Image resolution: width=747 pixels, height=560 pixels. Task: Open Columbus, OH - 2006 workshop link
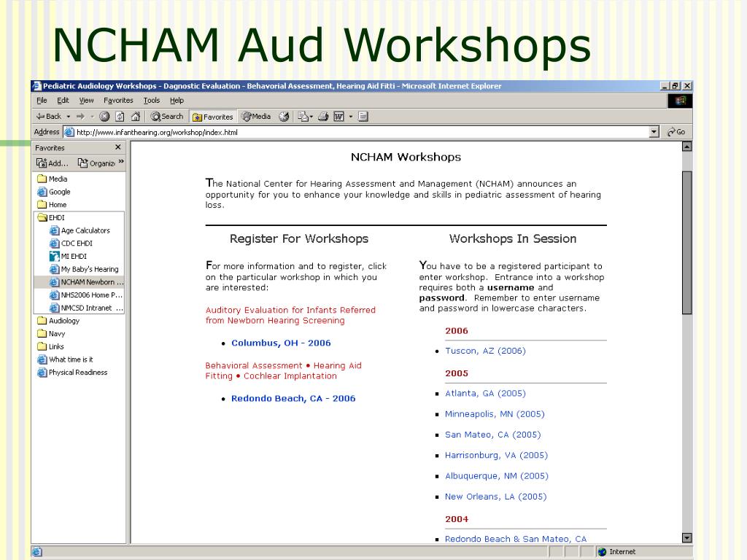coord(281,343)
